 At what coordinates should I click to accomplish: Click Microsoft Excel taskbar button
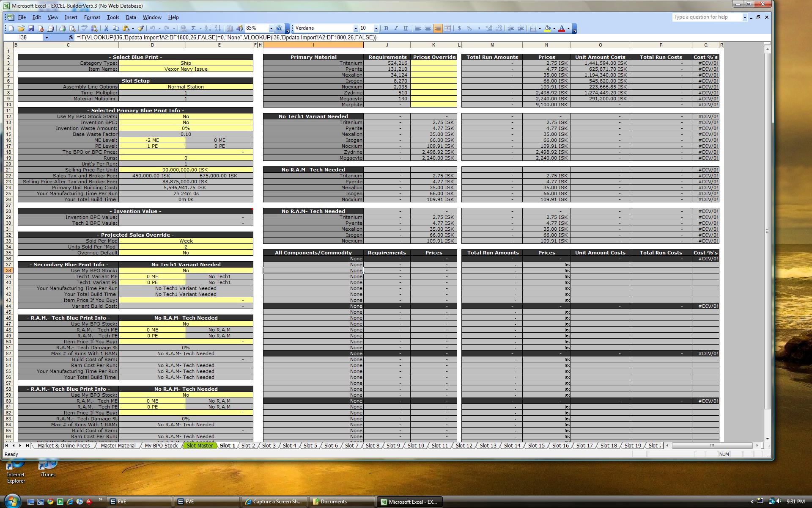(x=409, y=502)
